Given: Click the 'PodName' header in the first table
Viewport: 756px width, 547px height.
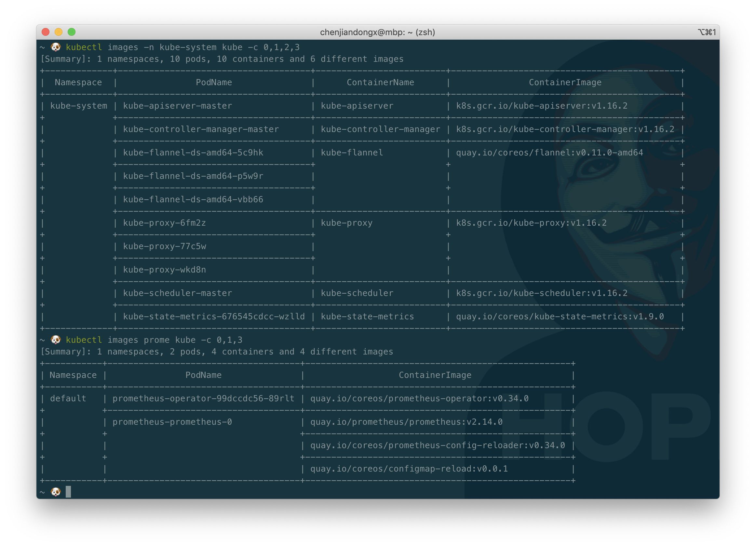Looking at the screenshot, I should point(214,82).
